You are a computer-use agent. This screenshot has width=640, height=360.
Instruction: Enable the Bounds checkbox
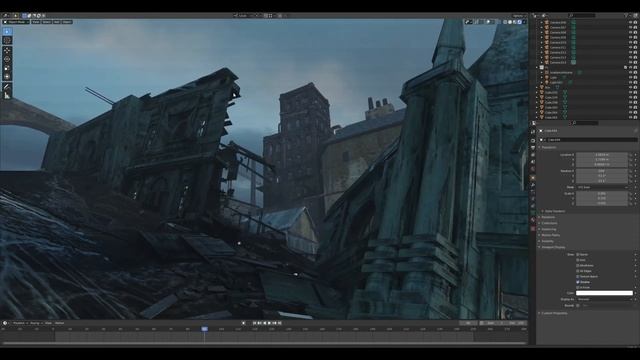coord(578,305)
